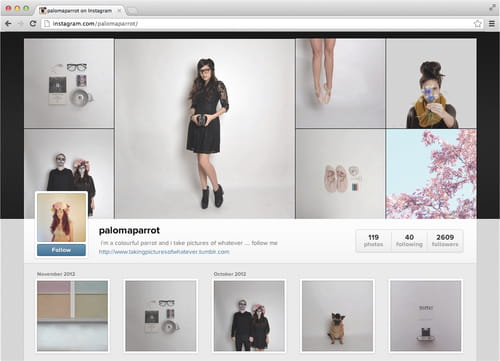
Task: Open a new tab next to the Instagram tab
Action: tap(133, 11)
